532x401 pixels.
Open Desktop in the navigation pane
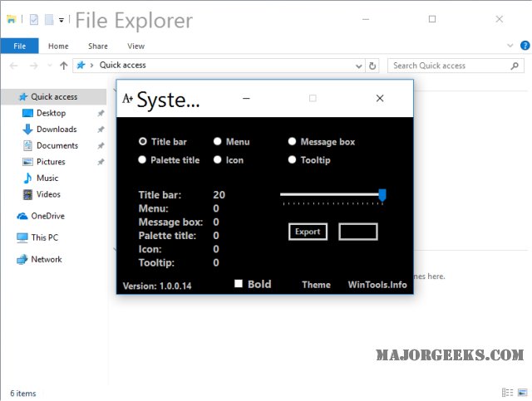pos(51,113)
